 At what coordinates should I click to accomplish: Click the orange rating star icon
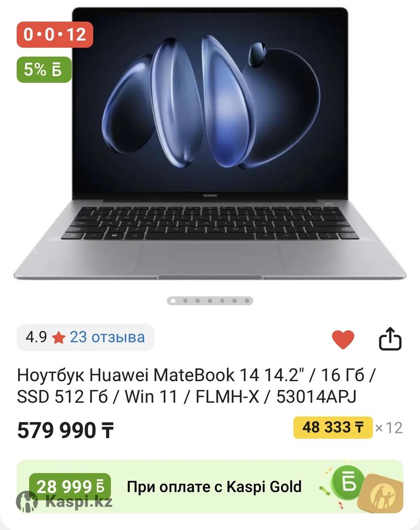coord(58,338)
